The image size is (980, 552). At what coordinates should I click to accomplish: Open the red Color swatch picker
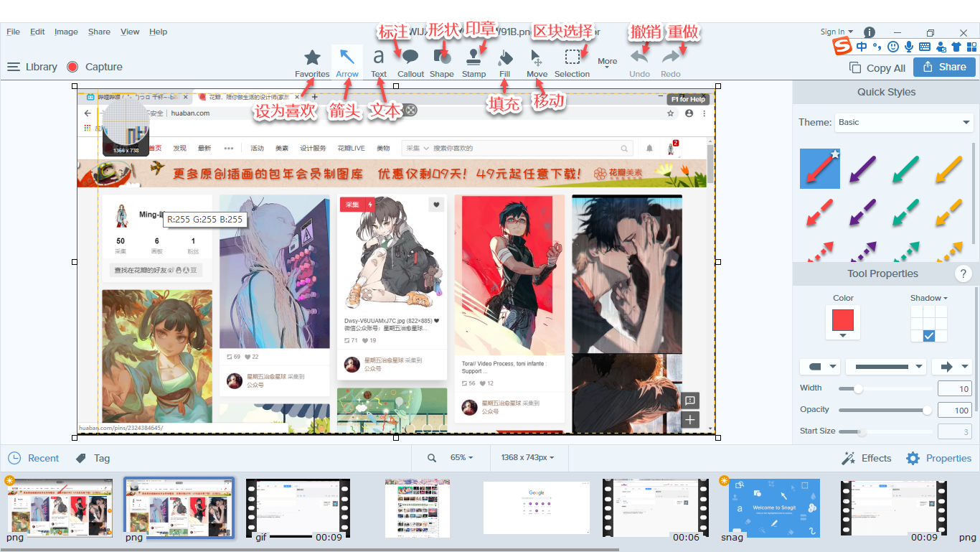(843, 322)
